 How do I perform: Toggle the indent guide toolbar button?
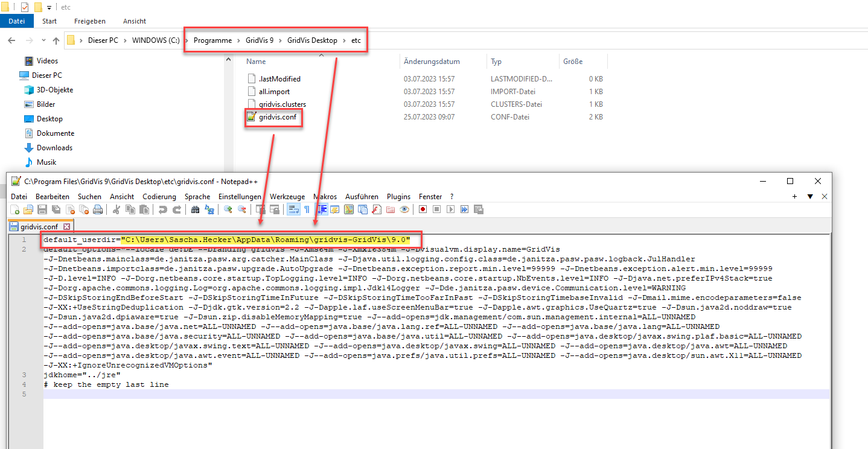322,209
